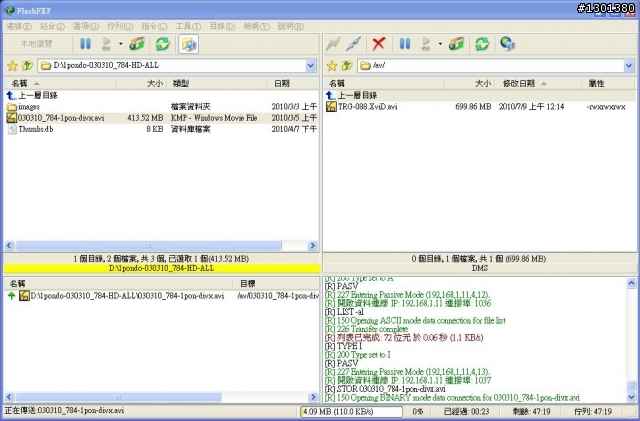Screen dimensions: 640x421
Task: Select the queued upload item in queue pane
Action: point(162,296)
